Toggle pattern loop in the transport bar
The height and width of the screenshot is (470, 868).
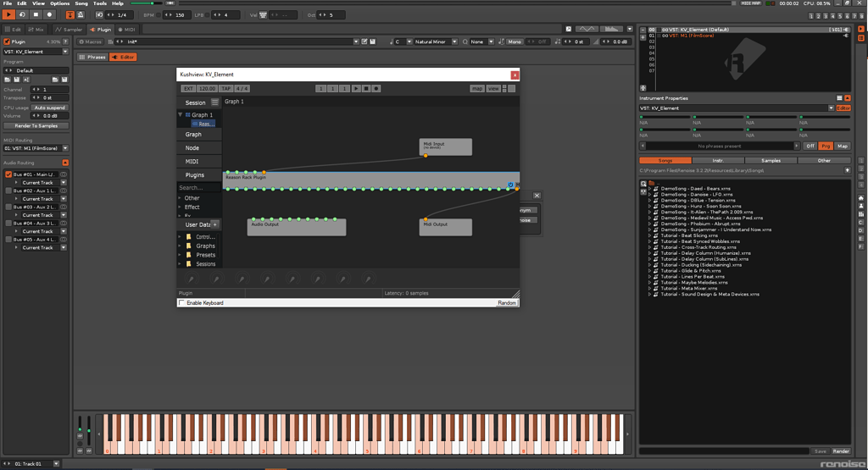click(22, 15)
